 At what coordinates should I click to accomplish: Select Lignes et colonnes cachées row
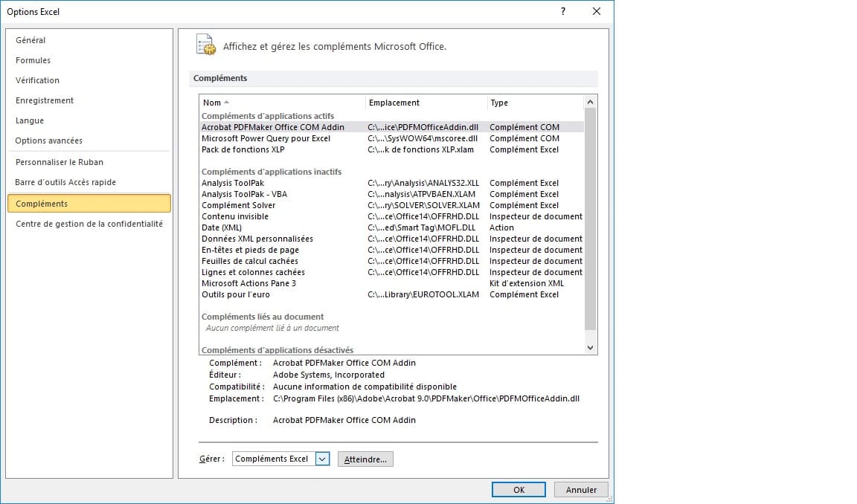pos(392,273)
